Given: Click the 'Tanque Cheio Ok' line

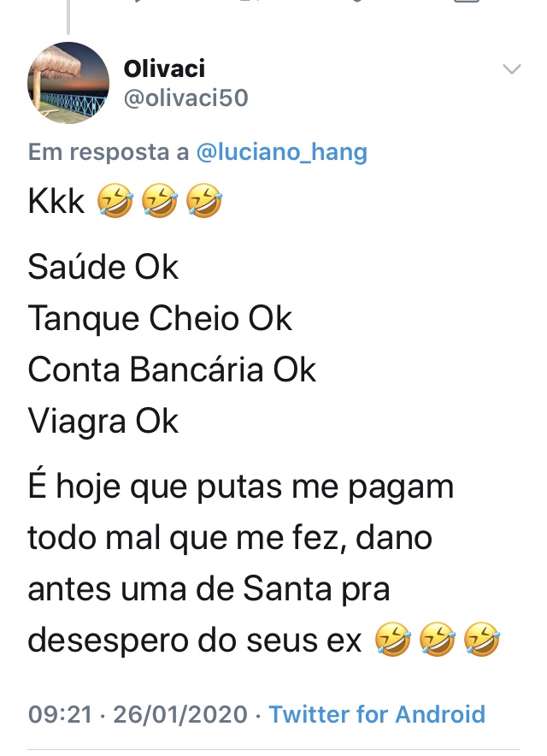Looking at the screenshot, I should (160, 319).
